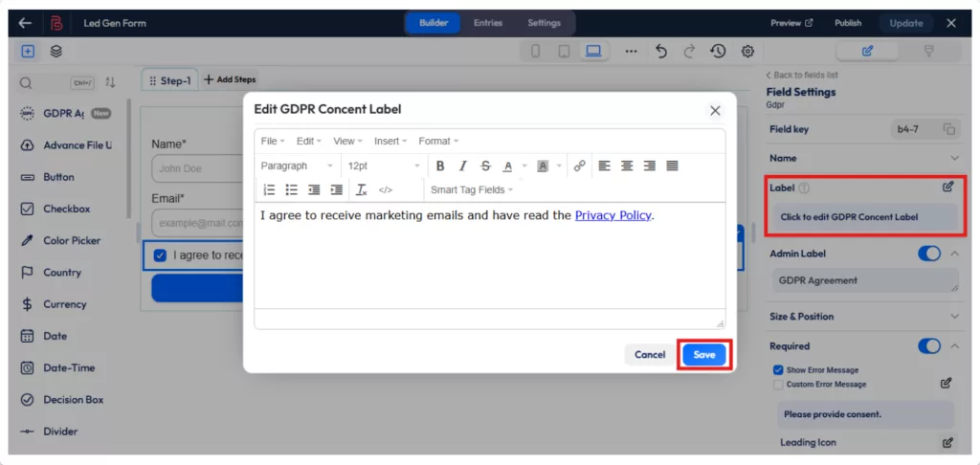Open the form history clock icon
The width and height of the screenshot is (980, 465).
[x=718, y=52]
